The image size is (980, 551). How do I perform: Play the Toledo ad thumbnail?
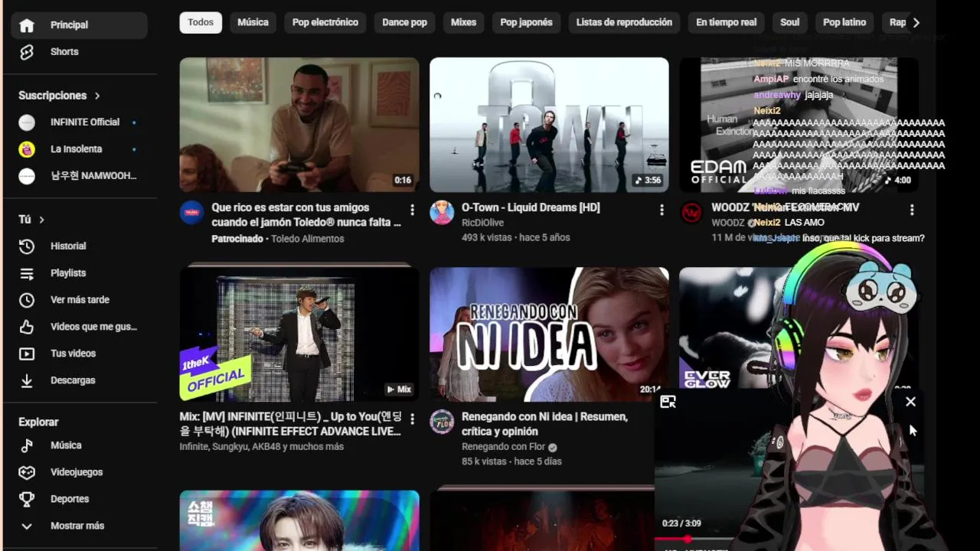pos(299,125)
